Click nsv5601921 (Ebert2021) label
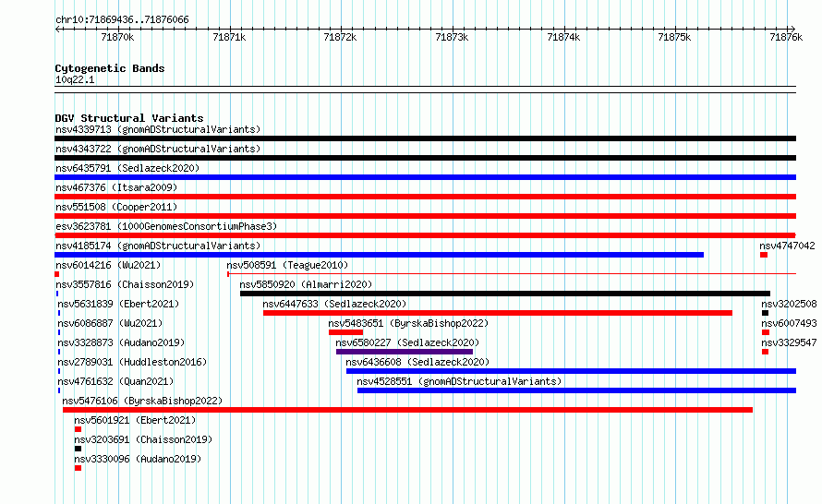Screen dimensions: 822x504 (x=135, y=420)
